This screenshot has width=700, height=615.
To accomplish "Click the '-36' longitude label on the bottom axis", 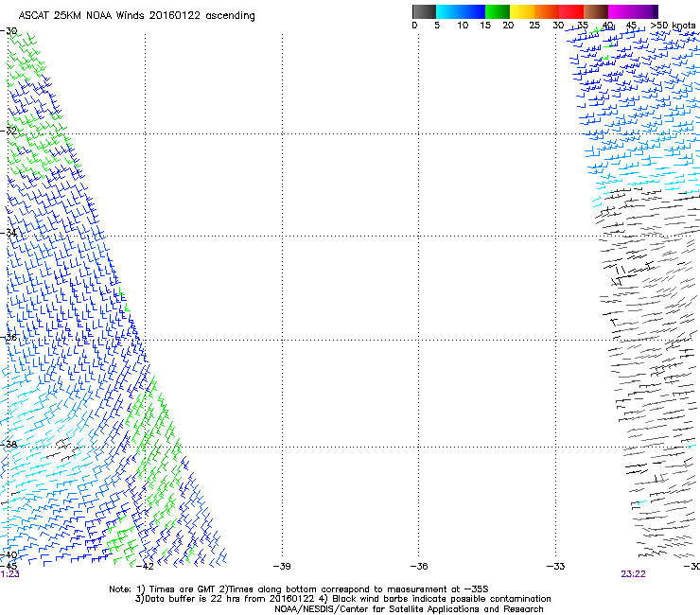I will [x=419, y=567].
